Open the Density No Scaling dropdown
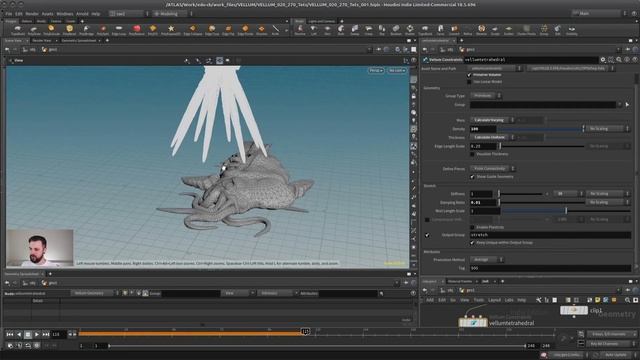The height and width of the screenshot is (360, 640). click(x=607, y=129)
